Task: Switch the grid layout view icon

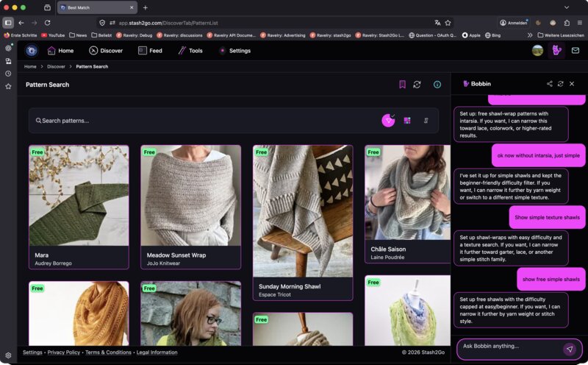Action: click(407, 121)
